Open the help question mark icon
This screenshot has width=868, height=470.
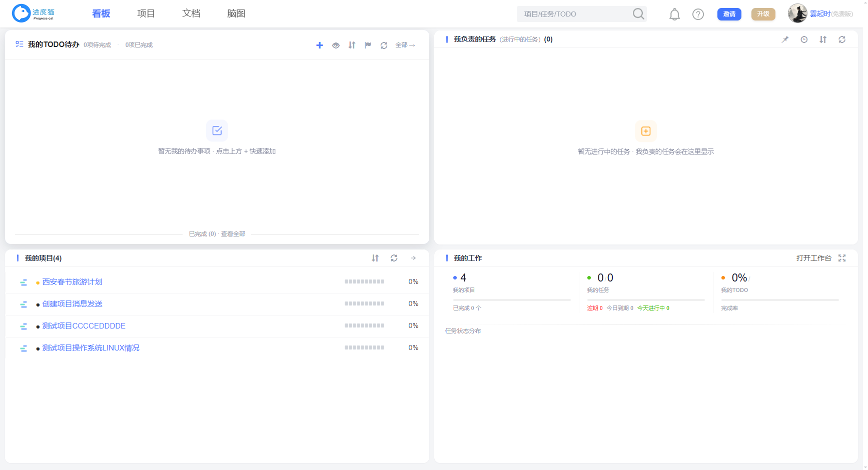pyautogui.click(x=698, y=14)
